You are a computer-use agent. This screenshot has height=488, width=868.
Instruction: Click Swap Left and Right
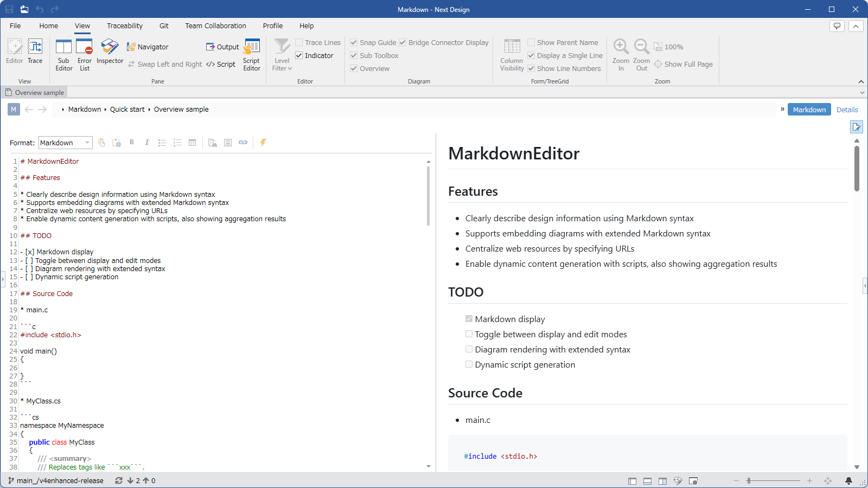(x=165, y=64)
